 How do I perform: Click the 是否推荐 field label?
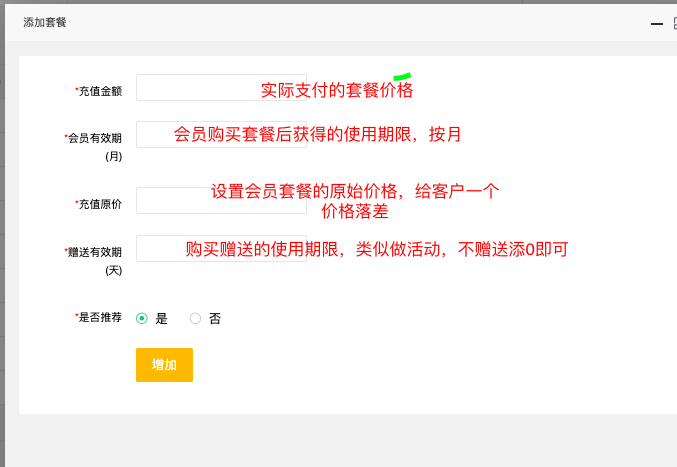point(100,317)
